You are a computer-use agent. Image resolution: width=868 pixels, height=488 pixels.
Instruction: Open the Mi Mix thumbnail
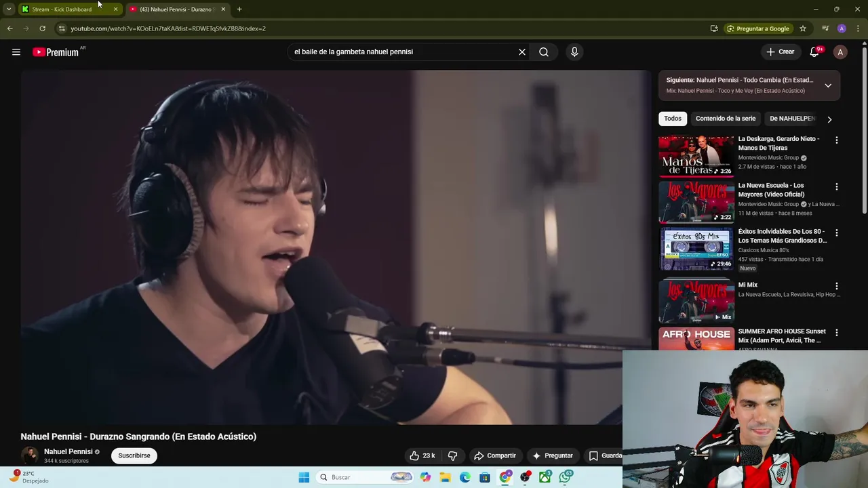696,301
